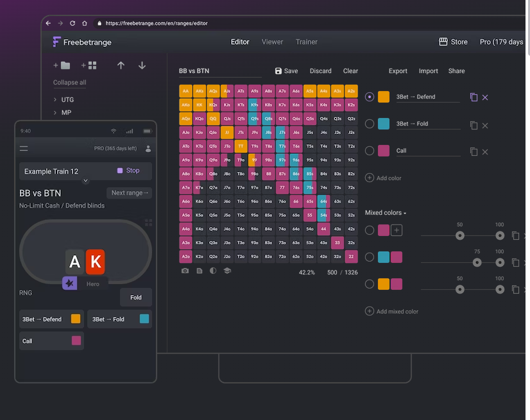Open the hamburger menu in the mobile app

pos(24,148)
